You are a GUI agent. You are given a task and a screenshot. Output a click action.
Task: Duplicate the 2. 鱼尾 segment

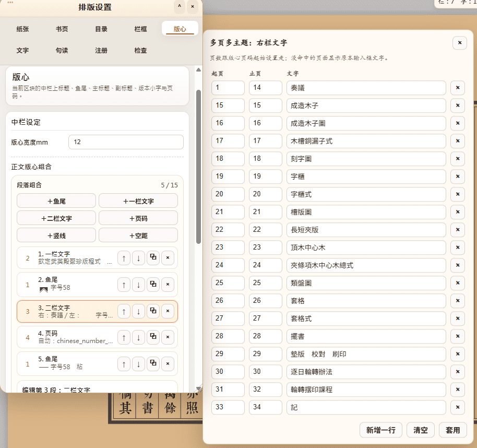pos(153,285)
